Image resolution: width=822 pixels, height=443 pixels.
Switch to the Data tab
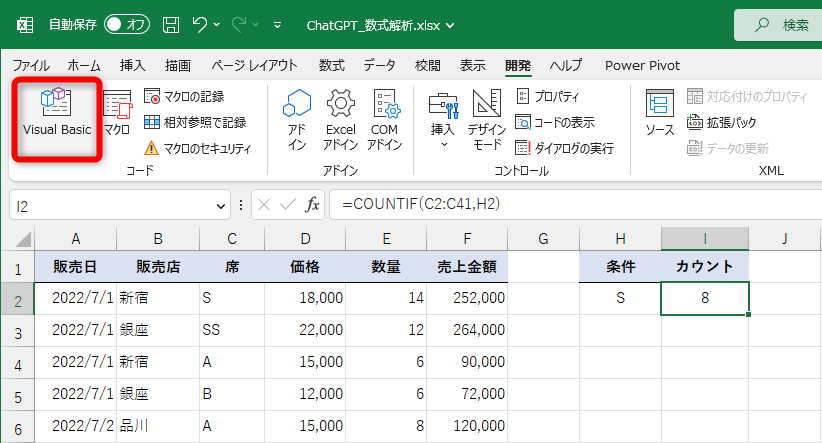click(x=380, y=66)
